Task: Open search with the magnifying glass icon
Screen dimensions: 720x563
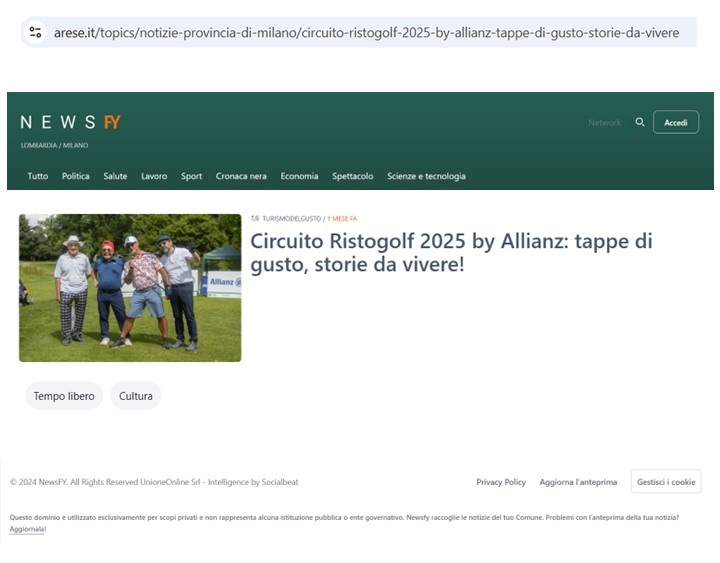Action: click(640, 122)
